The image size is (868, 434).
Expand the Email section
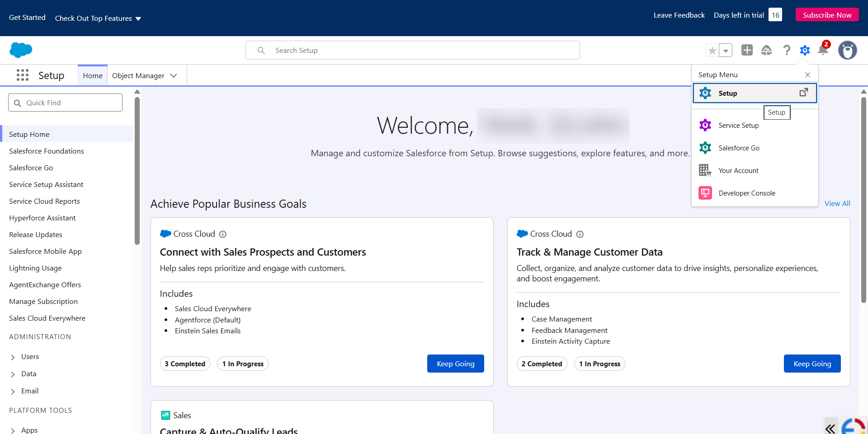[x=13, y=391]
